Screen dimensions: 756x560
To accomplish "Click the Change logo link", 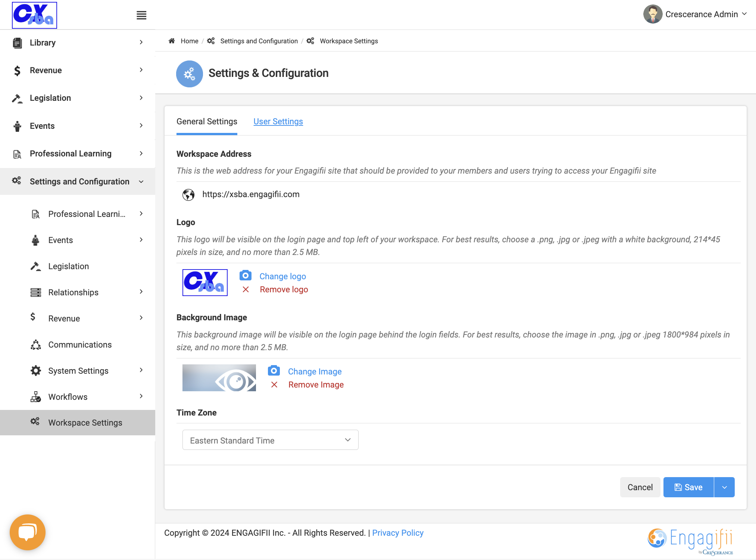I will [x=282, y=276].
